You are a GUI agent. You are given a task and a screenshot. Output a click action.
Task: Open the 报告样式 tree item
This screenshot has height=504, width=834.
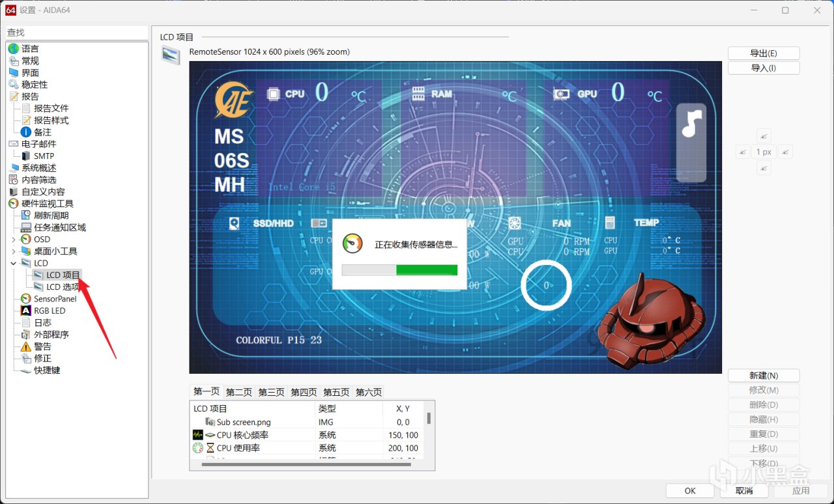coord(51,120)
